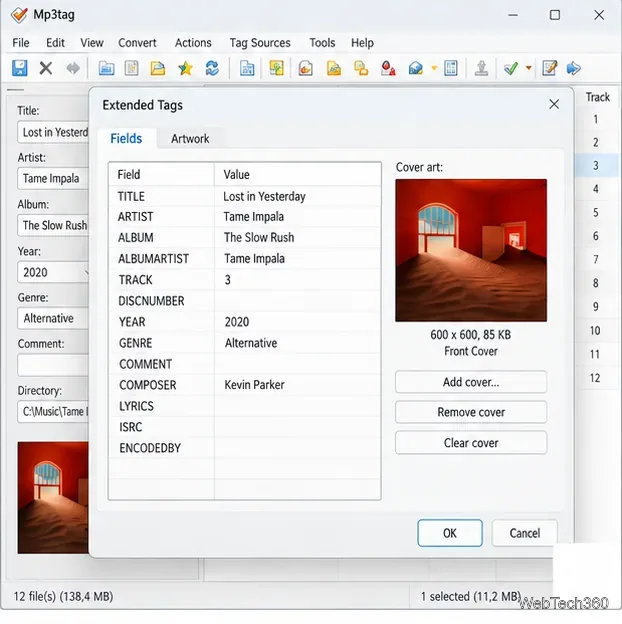Click the blue document icon after Refresh
This screenshot has width=622, height=624.
(x=247, y=68)
